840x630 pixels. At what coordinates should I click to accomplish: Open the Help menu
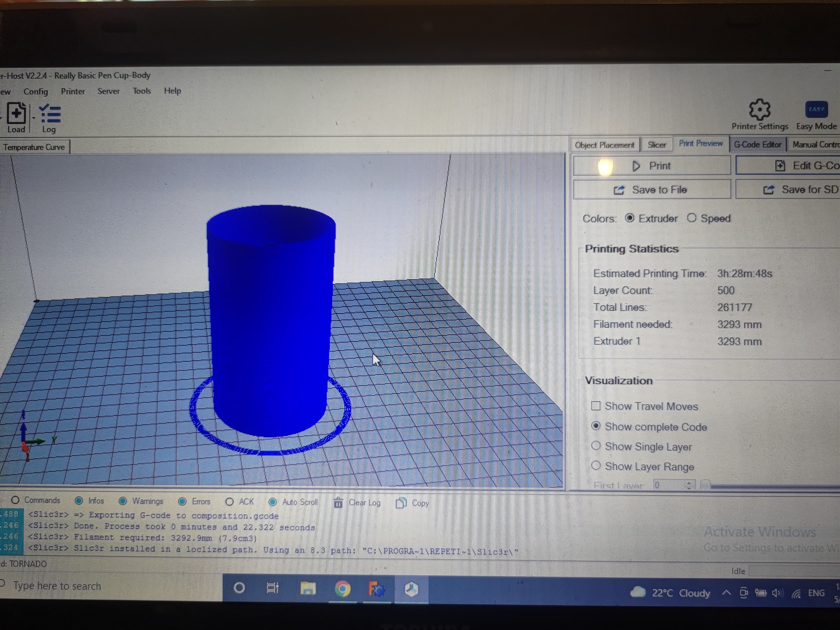172,91
